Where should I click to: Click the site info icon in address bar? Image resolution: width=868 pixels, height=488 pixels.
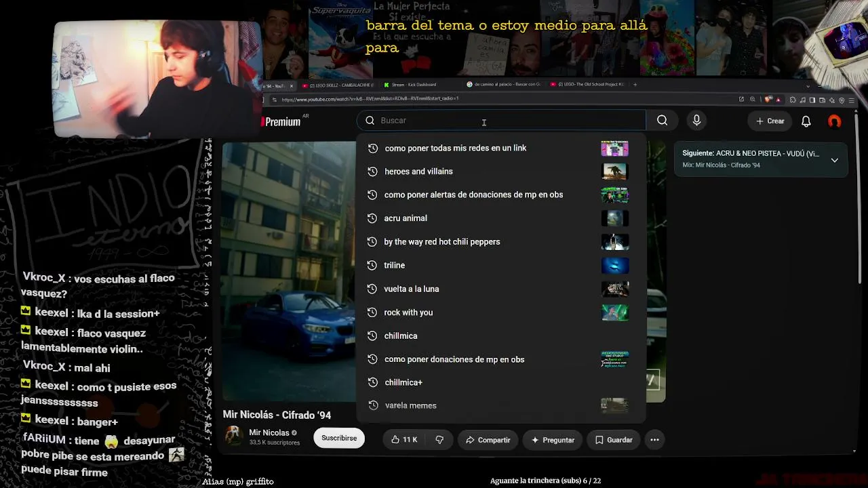point(274,100)
